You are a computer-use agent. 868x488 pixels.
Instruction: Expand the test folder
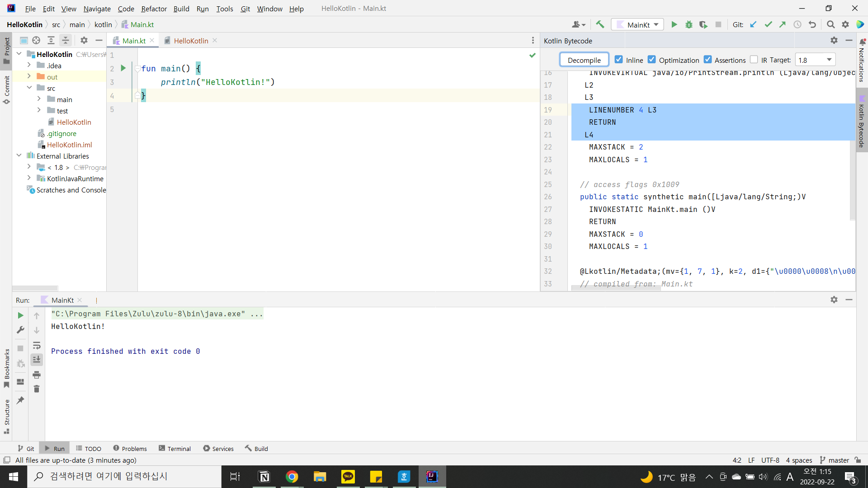point(39,110)
